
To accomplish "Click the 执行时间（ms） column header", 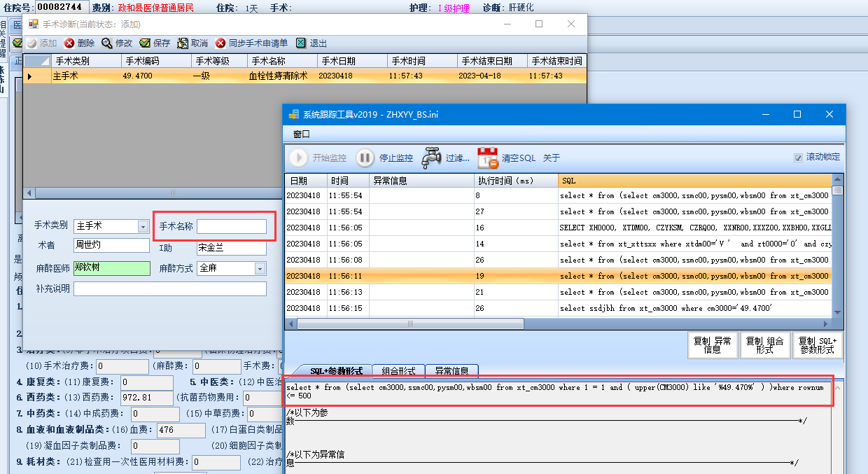I will coord(516,181).
